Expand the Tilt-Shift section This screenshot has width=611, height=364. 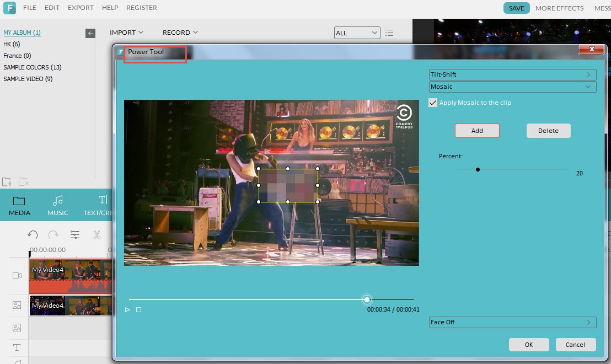tap(512, 74)
